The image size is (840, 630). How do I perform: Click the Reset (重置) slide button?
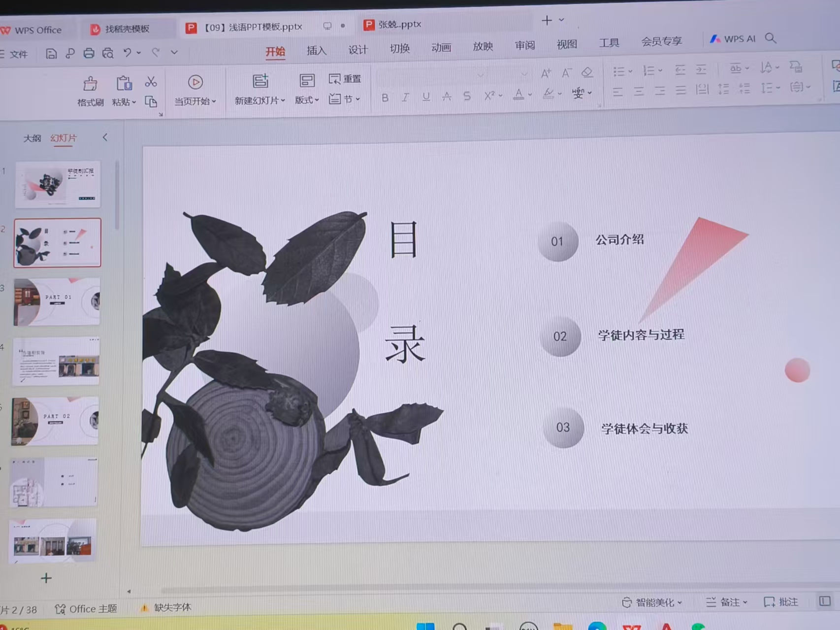345,79
